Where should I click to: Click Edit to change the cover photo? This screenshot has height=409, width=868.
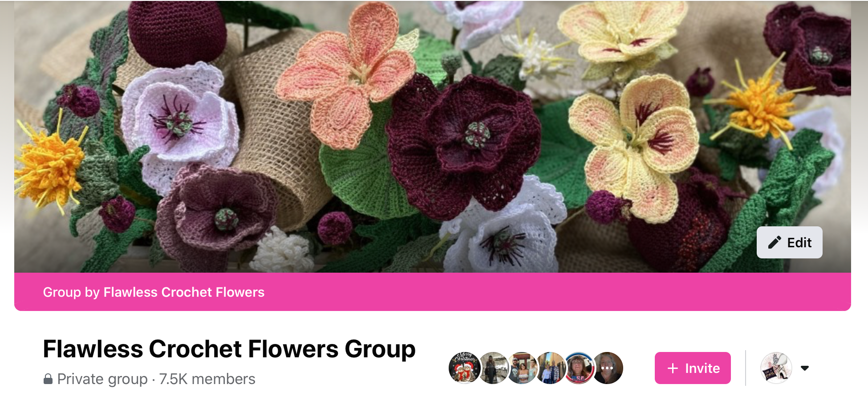(x=790, y=242)
